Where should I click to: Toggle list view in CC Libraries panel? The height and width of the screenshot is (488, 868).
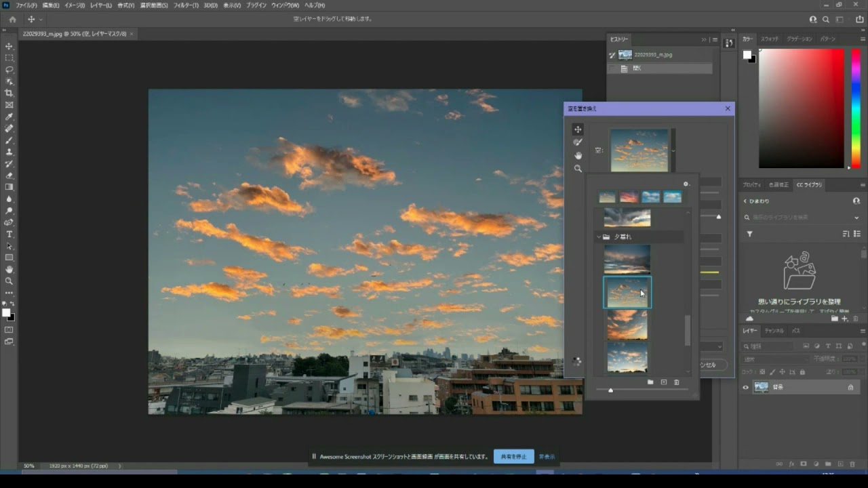[x=858, y=234]
